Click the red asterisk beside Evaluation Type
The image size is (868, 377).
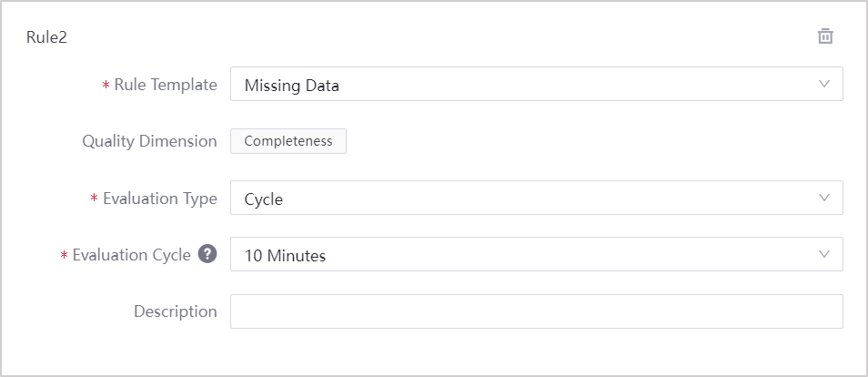click(x=95, y=199)
